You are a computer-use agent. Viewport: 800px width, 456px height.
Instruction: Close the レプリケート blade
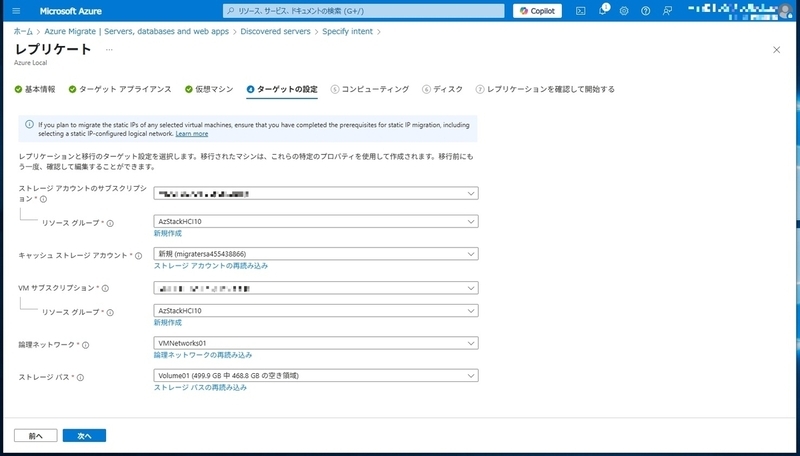[777, 49]
